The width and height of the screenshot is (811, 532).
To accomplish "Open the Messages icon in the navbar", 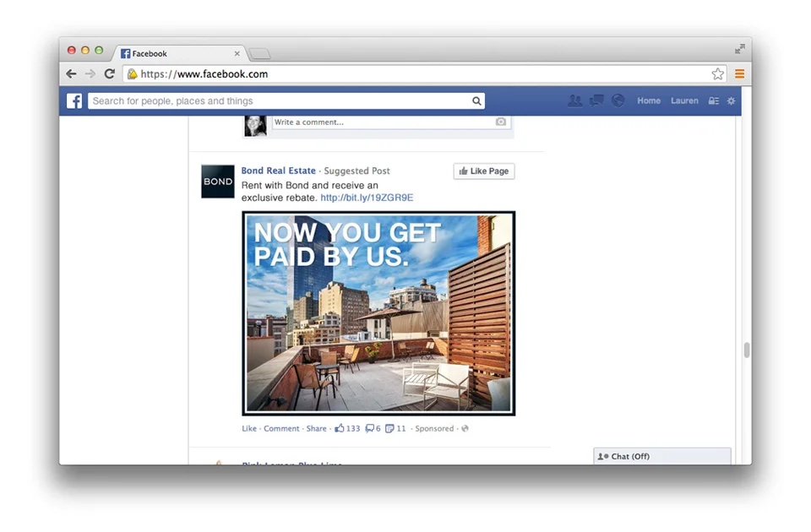I will coord(596,100).
